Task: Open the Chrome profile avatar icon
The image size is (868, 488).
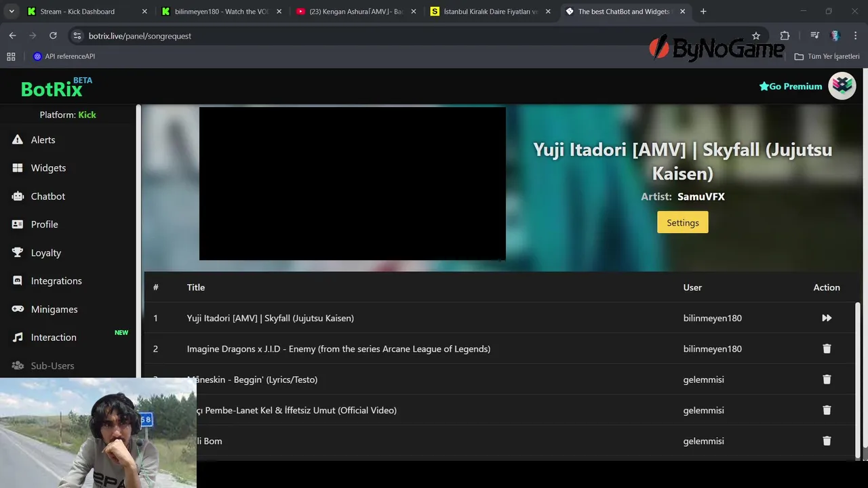Action: point(835,36)
